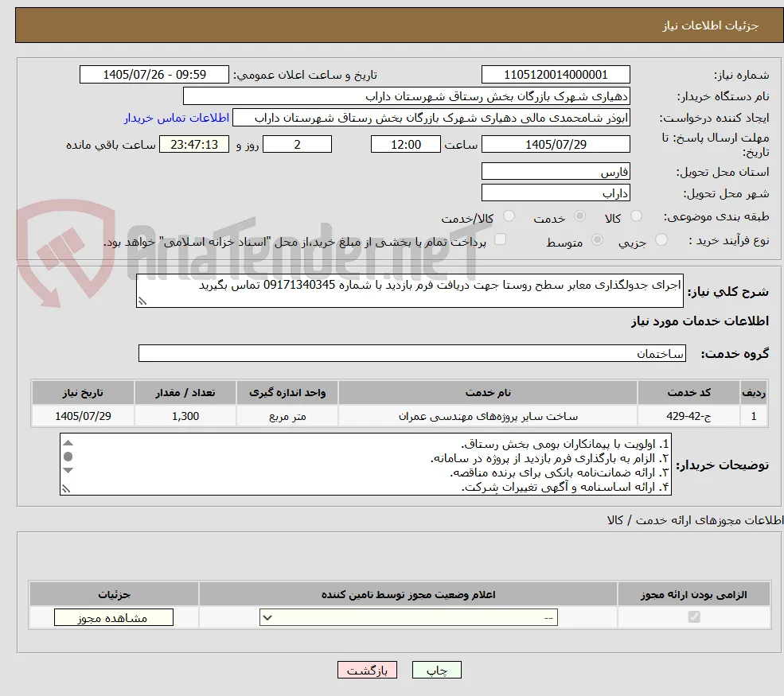Screen dimensions: 784x696
Task: Click the description area resize handle
Action: (x=142, y=301)
